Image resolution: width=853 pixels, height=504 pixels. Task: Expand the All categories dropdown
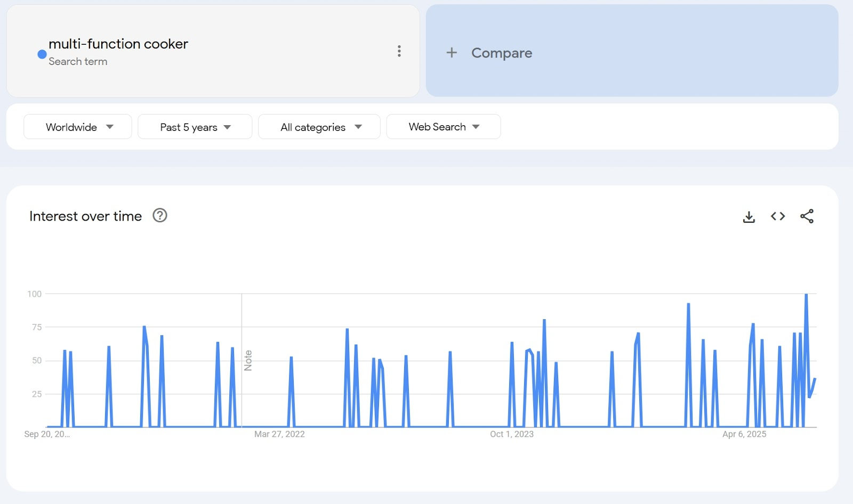(319, 127)
